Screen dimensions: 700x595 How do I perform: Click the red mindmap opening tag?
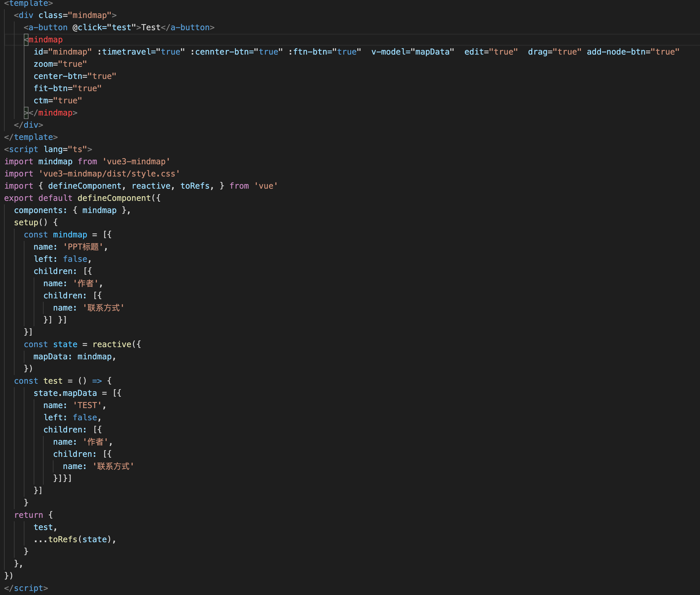coord(45,39)
